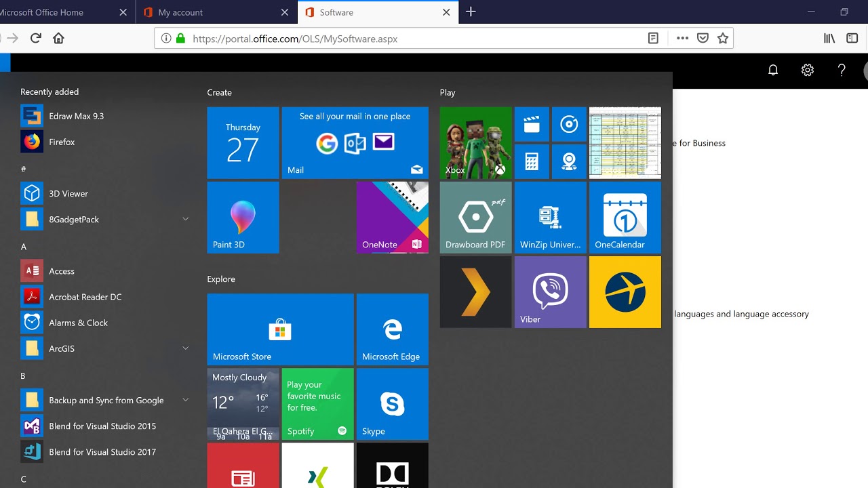Viewport: 868px width, 488px height.
Task: Go to Firefox home page icon
Action: point(58,39)
